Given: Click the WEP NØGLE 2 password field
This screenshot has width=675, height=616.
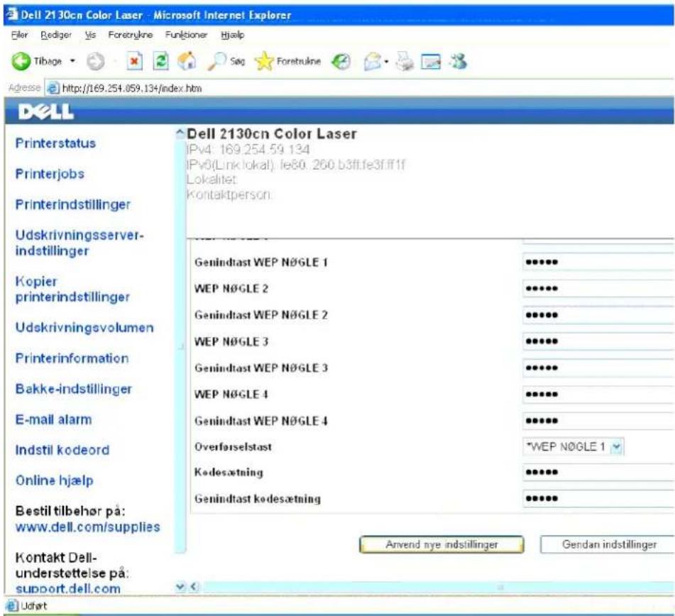Looking at the screenshot, I should tap(598, 288).
